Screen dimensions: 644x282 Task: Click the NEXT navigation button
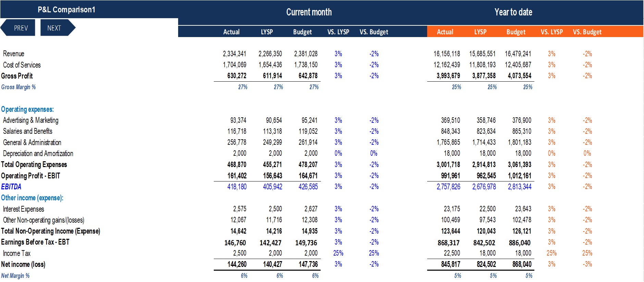pyautogui.click(x=58, y=28)
